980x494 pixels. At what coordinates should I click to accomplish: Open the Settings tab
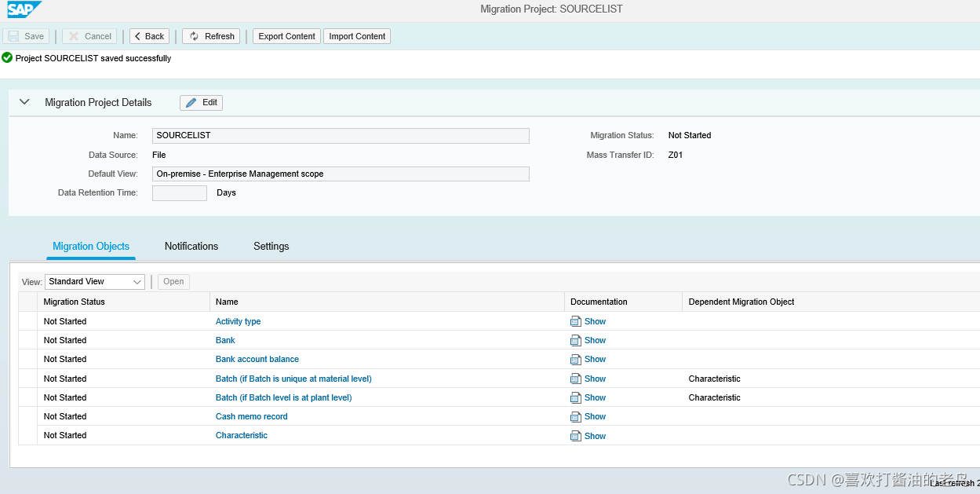(271, 246)
